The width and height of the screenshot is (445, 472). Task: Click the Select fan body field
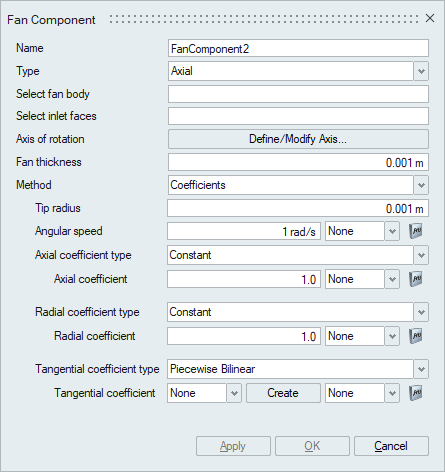click(x=298, y=94)
